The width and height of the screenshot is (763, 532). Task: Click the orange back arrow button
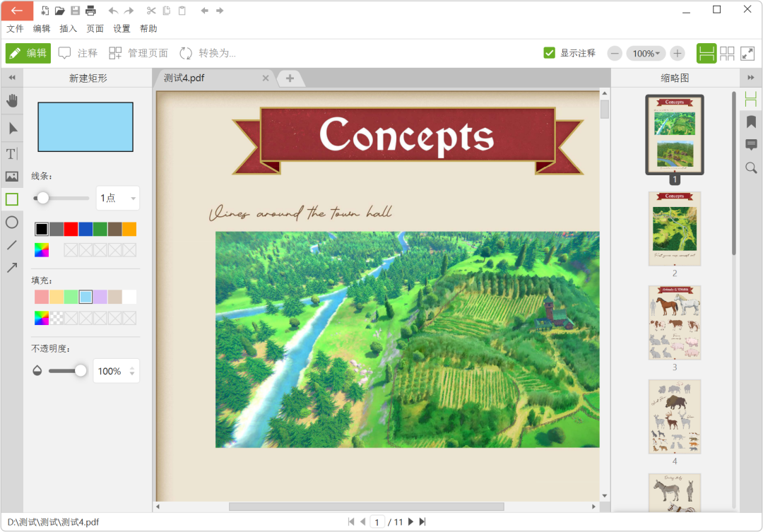click(17, 10)
